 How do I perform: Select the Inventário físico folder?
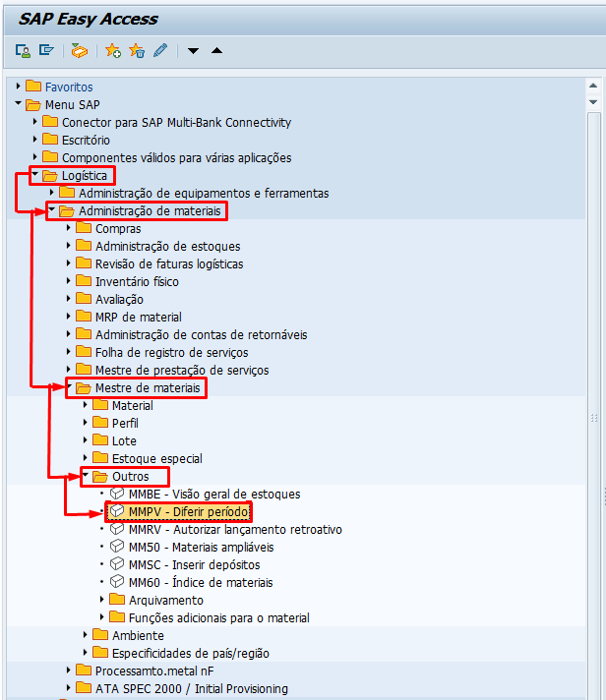(137, 281)
